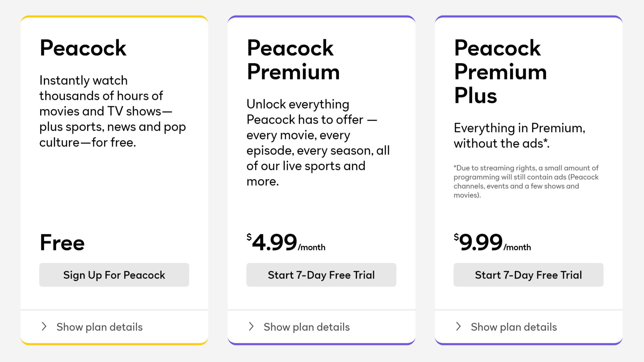Click chevron arrow in free Peacock card
Image resolution: width=644 pixels, height=362 pixels.
coord(44,326)
